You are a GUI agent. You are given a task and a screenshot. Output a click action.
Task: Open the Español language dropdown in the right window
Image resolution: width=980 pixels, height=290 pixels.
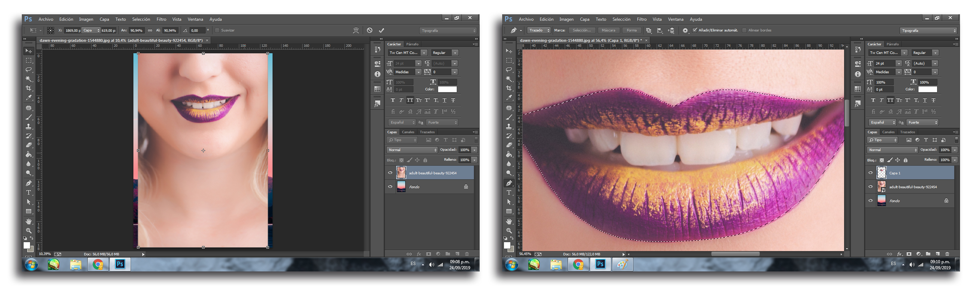(882, 122)
